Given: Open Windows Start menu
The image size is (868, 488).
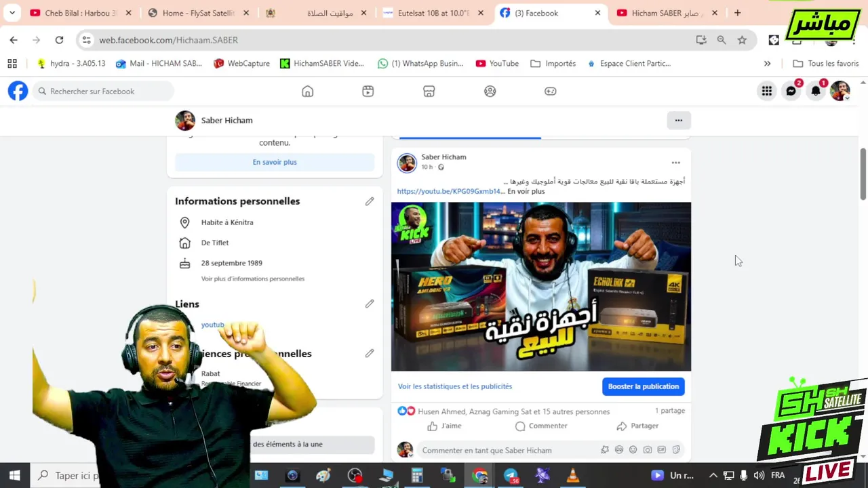Looking at the screenshot, I should click(14, 475).
